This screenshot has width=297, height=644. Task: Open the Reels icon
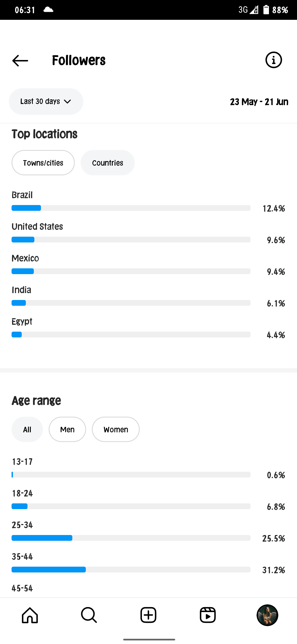(x=208, y=615)
